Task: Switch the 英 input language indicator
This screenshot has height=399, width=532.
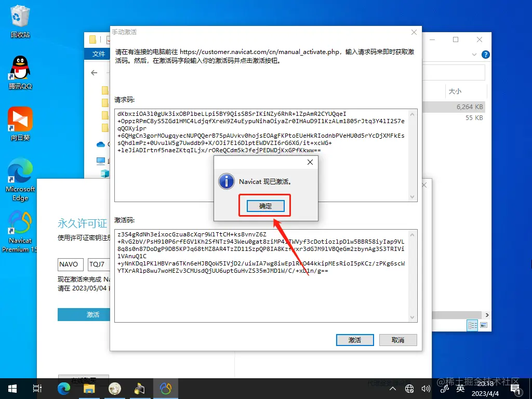Action: 460,389
